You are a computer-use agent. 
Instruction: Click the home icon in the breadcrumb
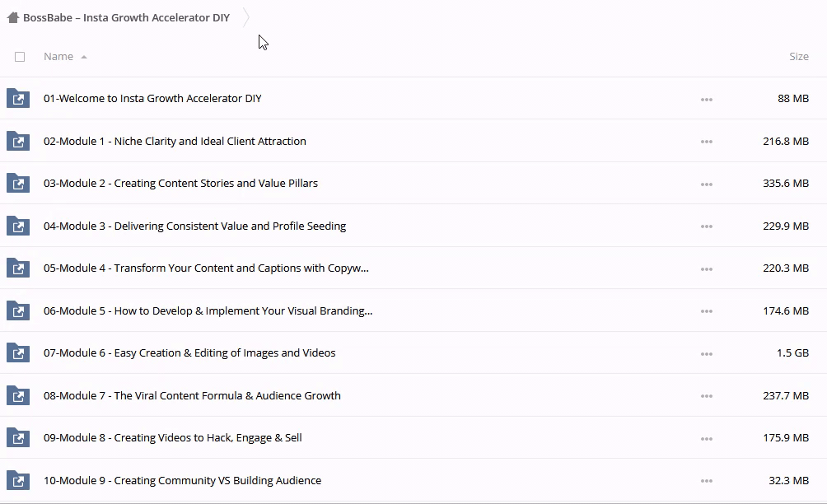pos(13,17)
